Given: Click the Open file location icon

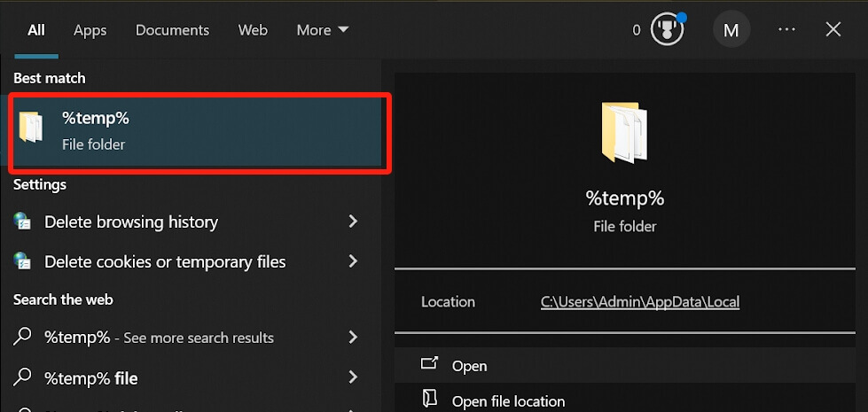Looking at the screenshot, I should (430, 398).
